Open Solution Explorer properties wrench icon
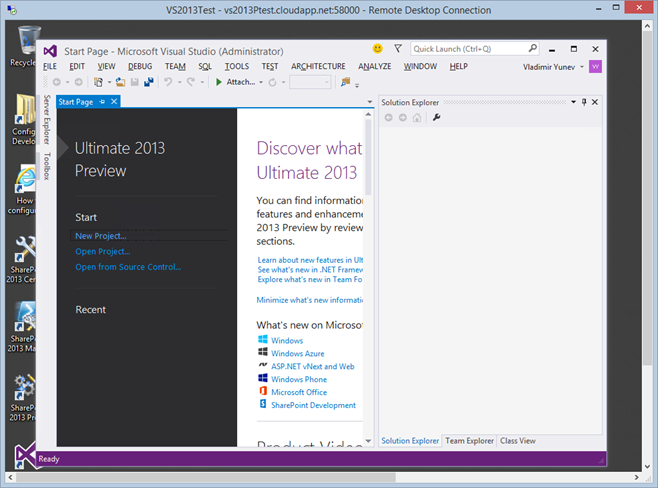The image size is (658, 488). point(436,118)
